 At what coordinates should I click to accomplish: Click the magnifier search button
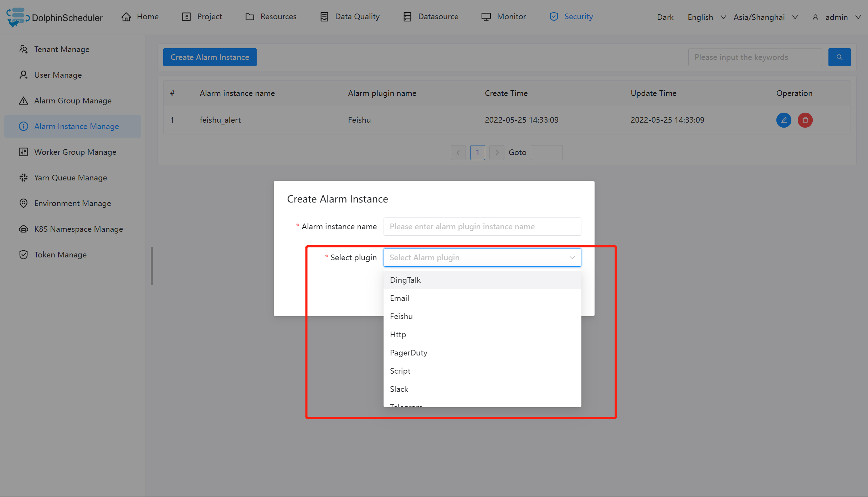(x=839, y=57)
